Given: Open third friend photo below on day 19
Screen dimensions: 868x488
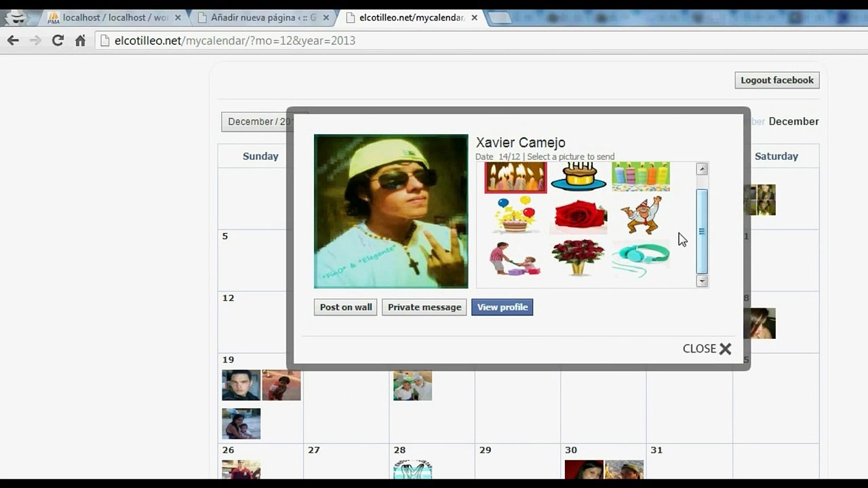Looking at the screenshot, I should click(x=241, y=424).
